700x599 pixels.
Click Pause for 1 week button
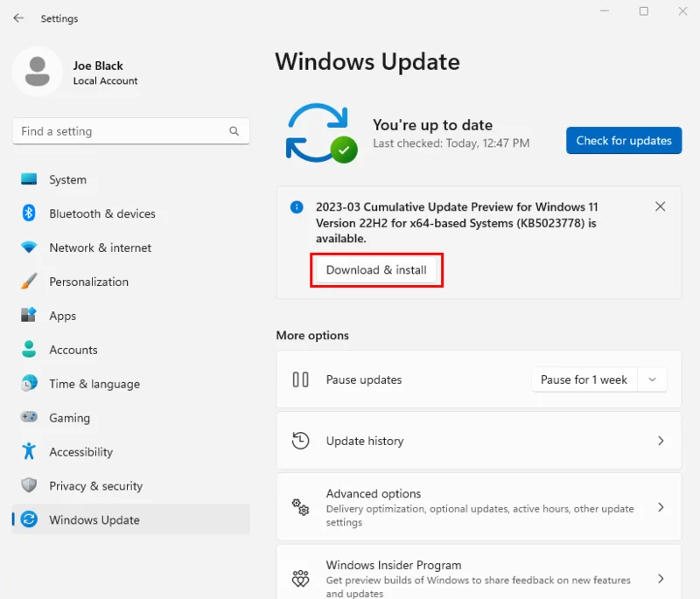tap(584, 380)
